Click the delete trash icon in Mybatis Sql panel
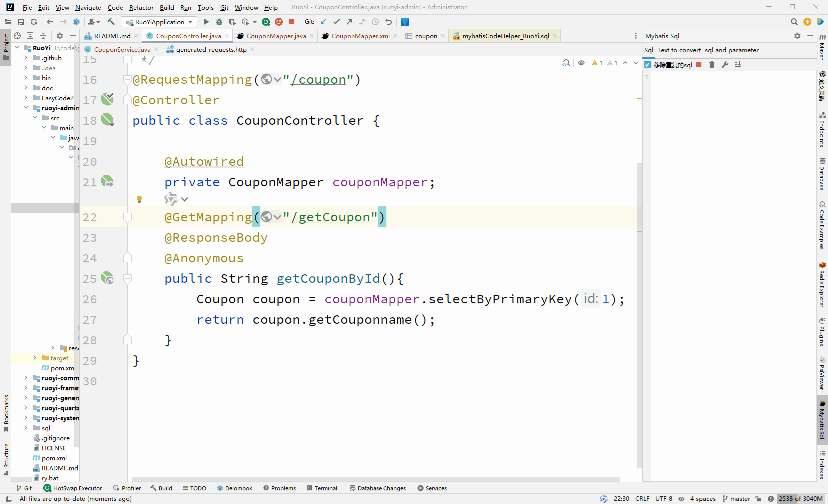This screenshot has width=828, height=504. pyautogui.click(x=712, y=65)
